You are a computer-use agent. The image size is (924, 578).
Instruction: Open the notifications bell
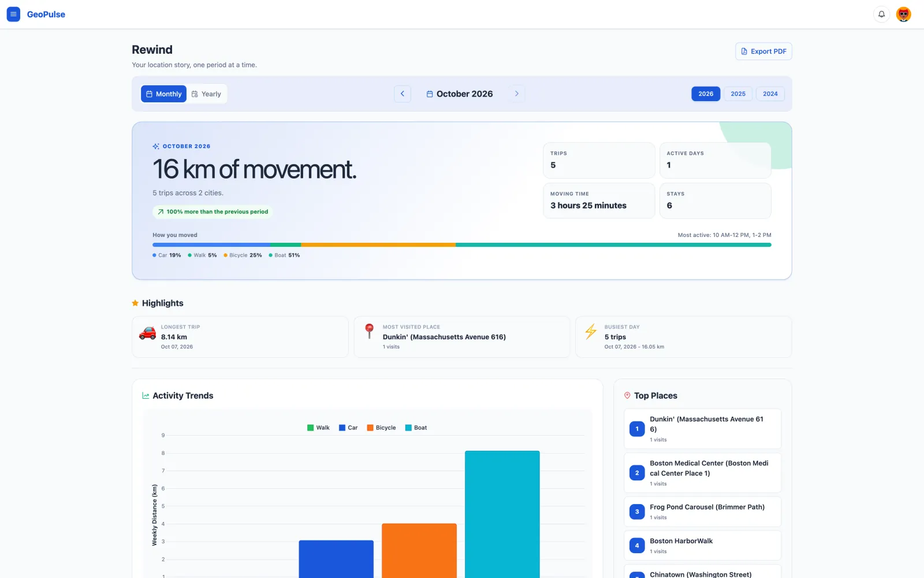click(881, 14)
